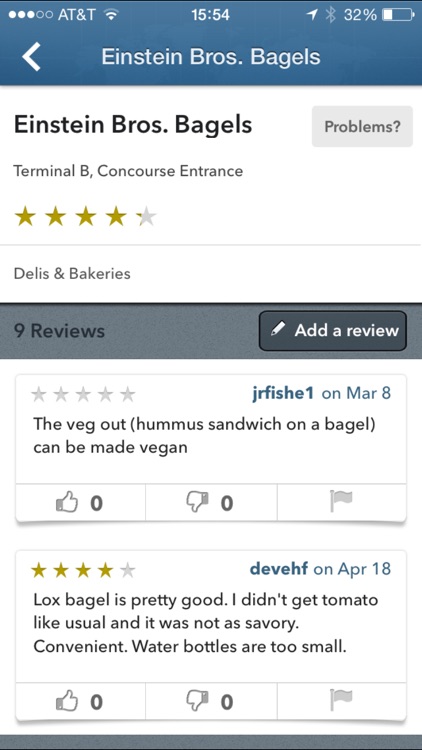Thumbs up jrfishe1's review
The width and height of the screenshot is (422, 750).
pyautogui.click(x=80, y=502)
